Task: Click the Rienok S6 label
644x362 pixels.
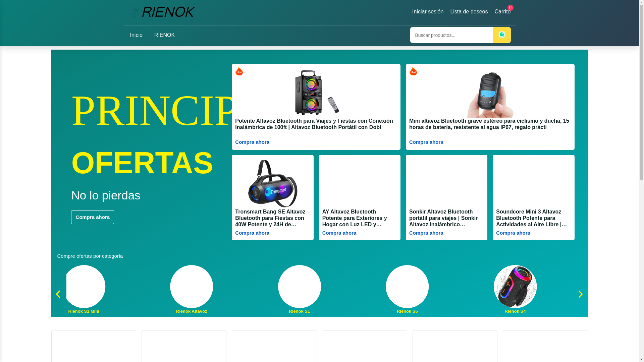Action: point(407,311)
